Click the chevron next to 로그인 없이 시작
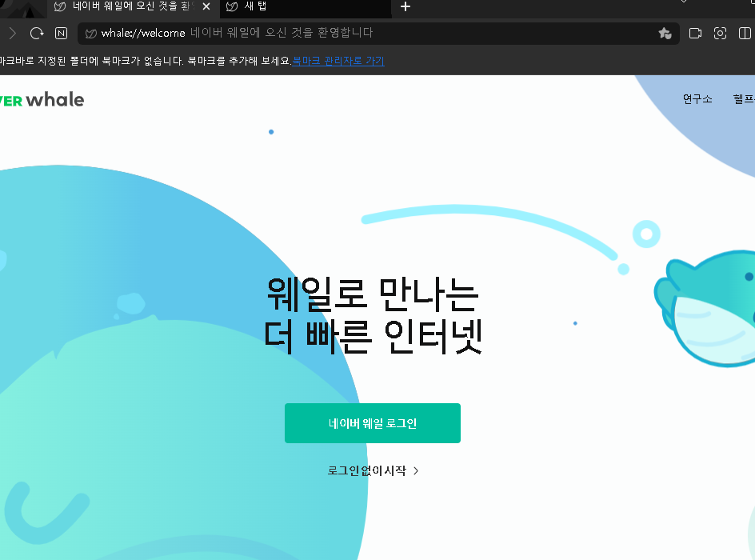Image resolution: width=755 pixels, height=560 pixels. (x=416, y=471)
